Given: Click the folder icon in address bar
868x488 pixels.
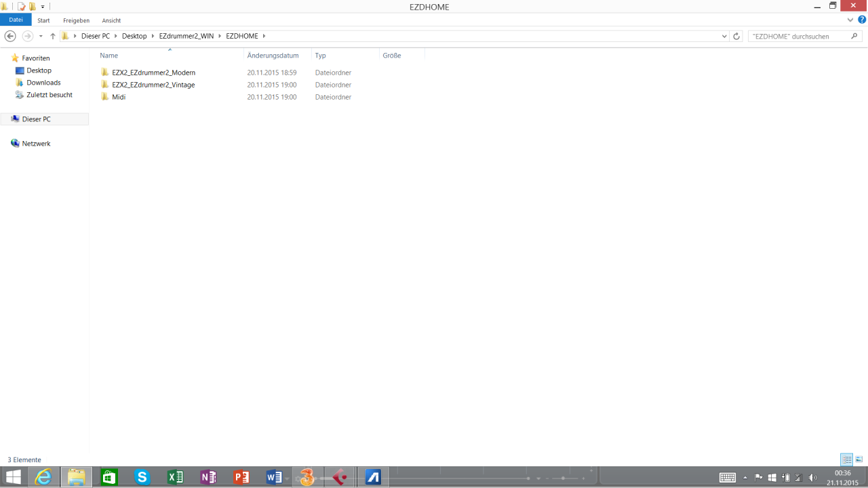Looking at the screenshot, I should click(x=65, y=36).
